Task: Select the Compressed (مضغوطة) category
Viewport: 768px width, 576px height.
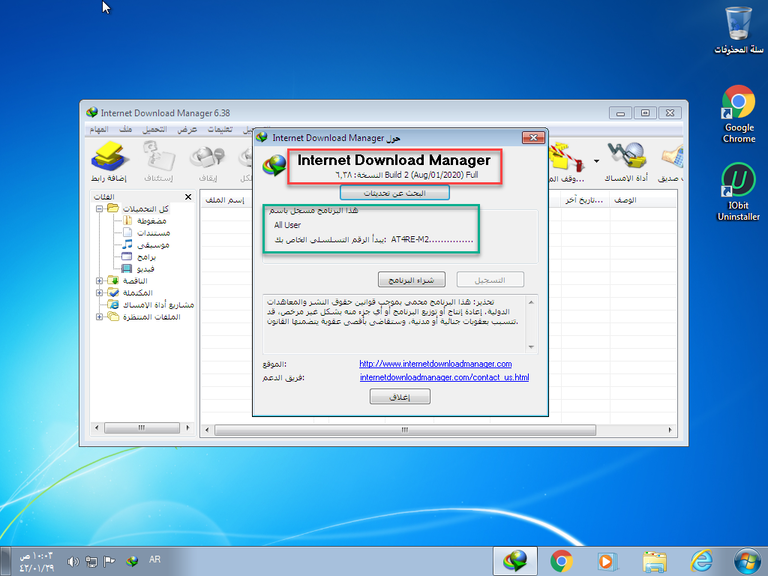Action: coord(145,221)
